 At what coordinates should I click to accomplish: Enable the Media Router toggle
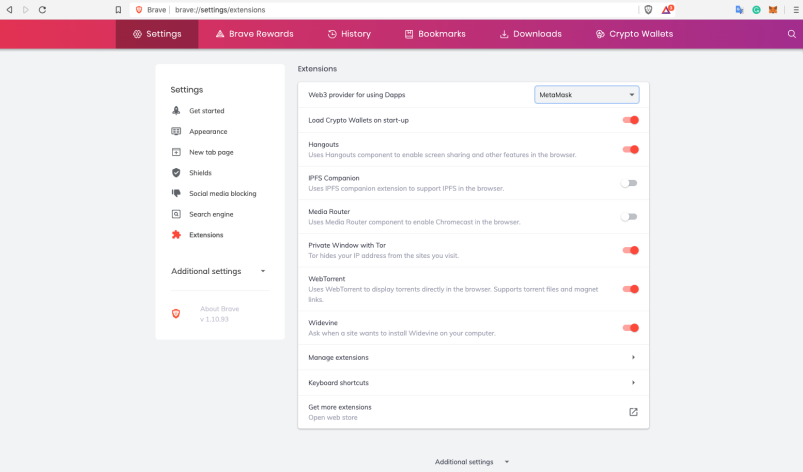[x=629, y=217]
